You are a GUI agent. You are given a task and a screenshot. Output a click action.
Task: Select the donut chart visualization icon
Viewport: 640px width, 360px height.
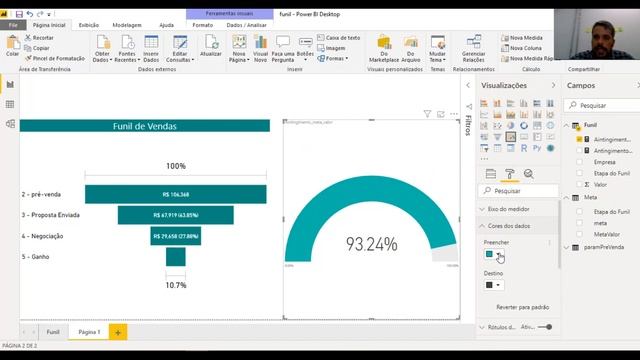524,126
